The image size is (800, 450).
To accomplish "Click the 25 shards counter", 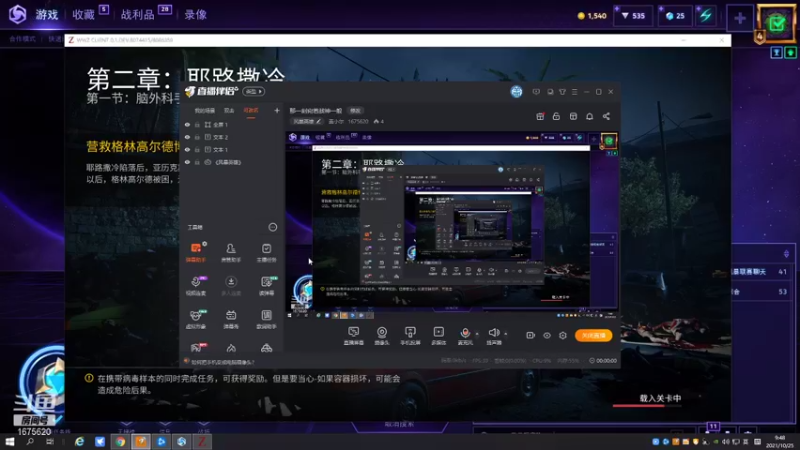I will pyautogui.click(x=676, y=16).
